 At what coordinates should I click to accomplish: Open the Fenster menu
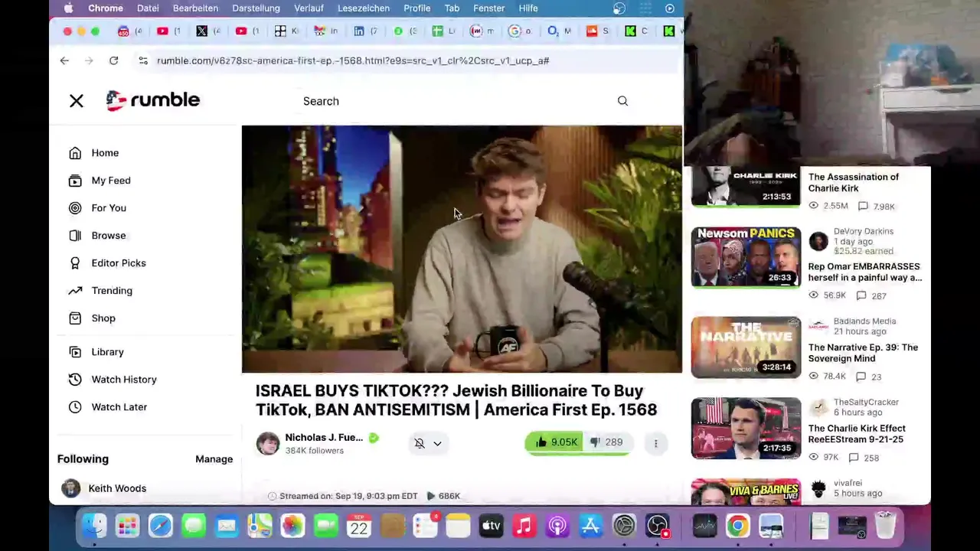coord(488,8)
